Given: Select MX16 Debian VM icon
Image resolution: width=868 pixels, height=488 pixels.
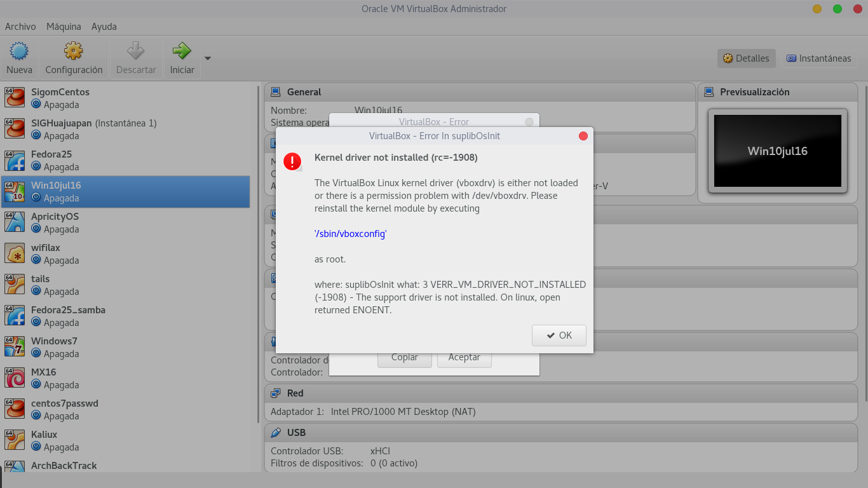Looking at the screenshot, I should pos(15,378).
